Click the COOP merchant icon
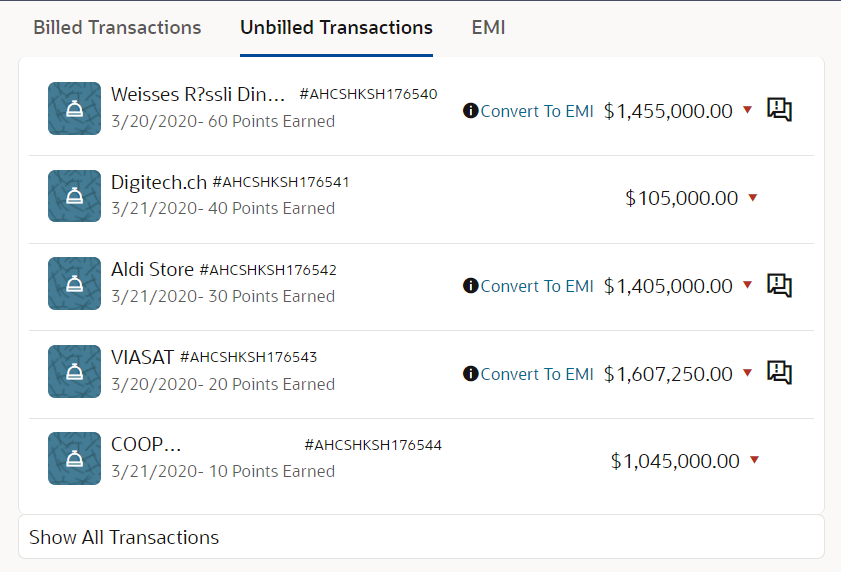 (74, 458)
